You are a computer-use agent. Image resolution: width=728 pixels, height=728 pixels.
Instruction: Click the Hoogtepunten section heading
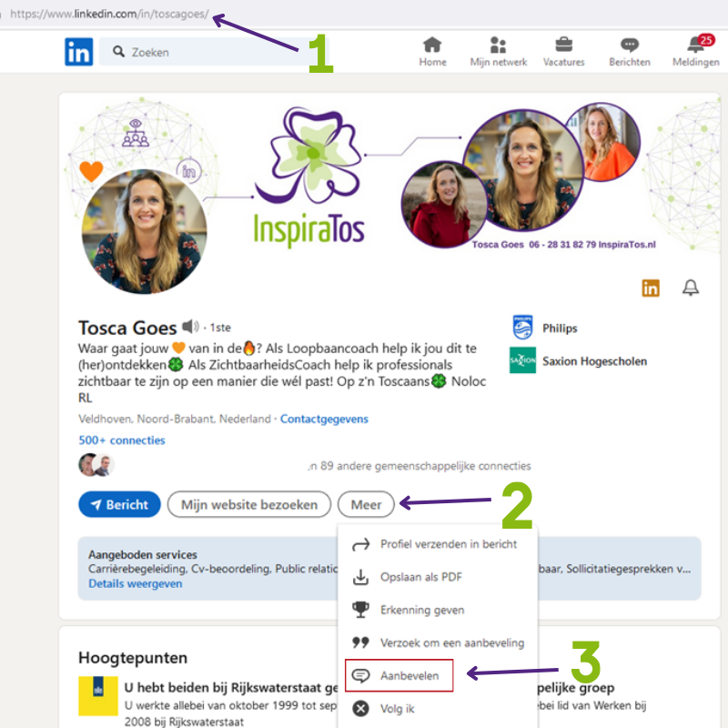[133, 658]
